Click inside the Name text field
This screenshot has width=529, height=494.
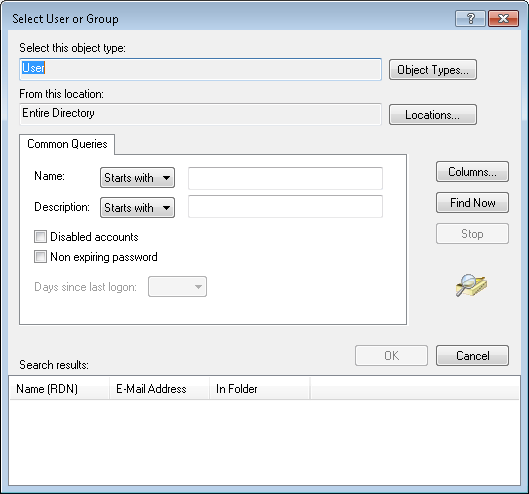click(285, 178)
